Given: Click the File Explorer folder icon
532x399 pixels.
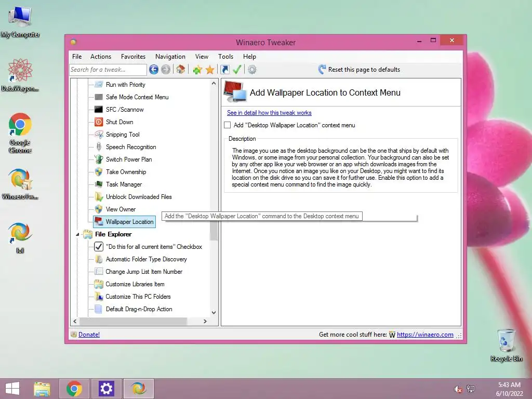Looking at the screenshot, I should click(x=88, y=234).
